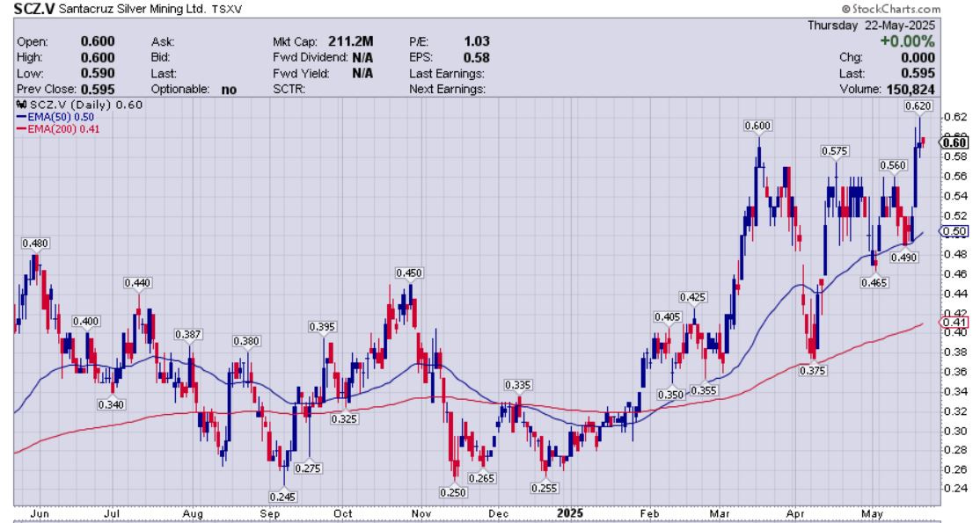Viewport: 980px width, 523px height.
Task: Click the 0.560 May peak label
Action: (x=893, y=165)
